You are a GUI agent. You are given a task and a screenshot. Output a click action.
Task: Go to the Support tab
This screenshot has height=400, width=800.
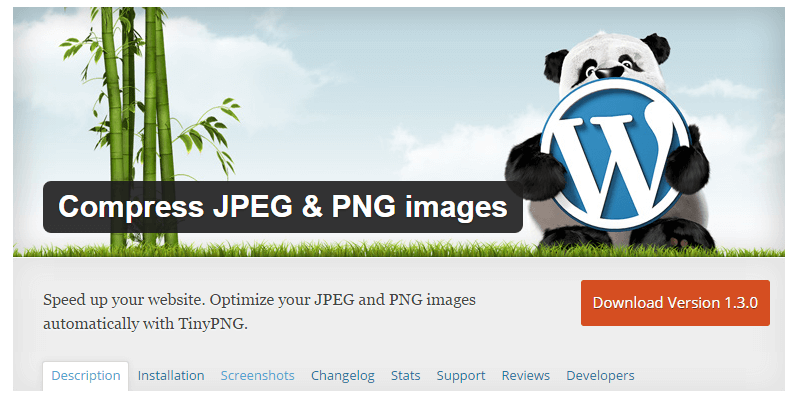pos(461,376)
